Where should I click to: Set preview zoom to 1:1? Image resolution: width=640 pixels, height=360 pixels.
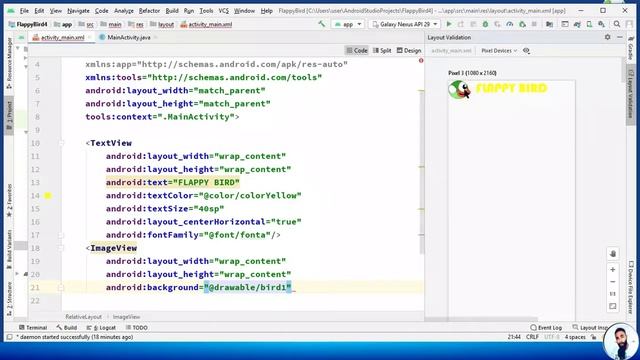point(613,294)
